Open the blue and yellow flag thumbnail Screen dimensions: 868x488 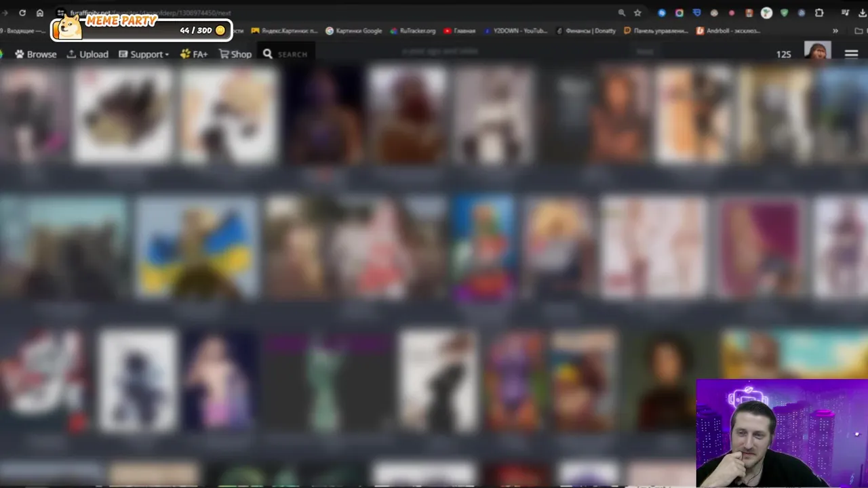[197, 247]
